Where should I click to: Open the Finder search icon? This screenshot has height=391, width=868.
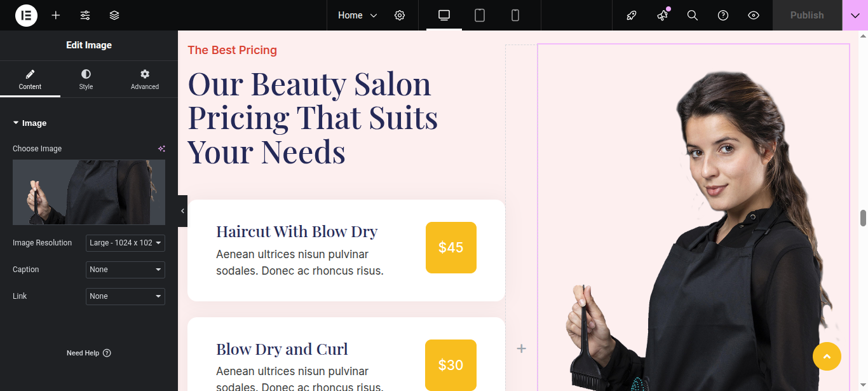[693, 15]
